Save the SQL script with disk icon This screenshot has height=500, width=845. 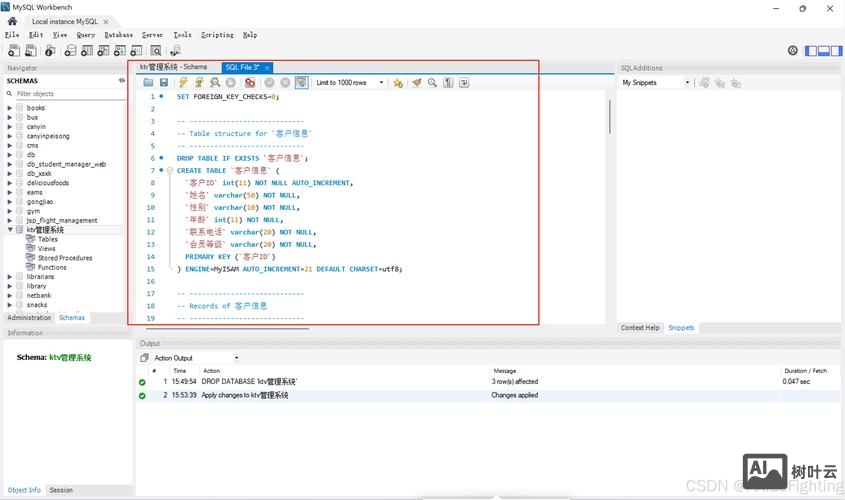[x=164, y=82]
